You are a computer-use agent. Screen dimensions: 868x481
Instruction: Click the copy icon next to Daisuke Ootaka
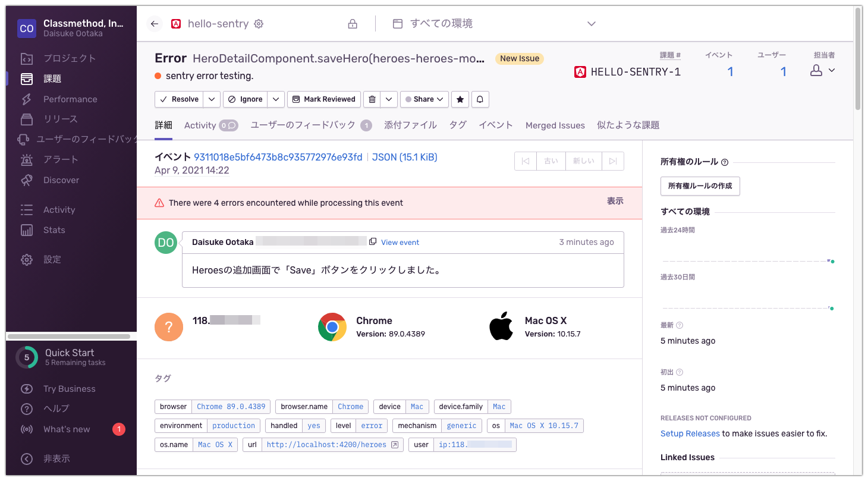point(373,241)
